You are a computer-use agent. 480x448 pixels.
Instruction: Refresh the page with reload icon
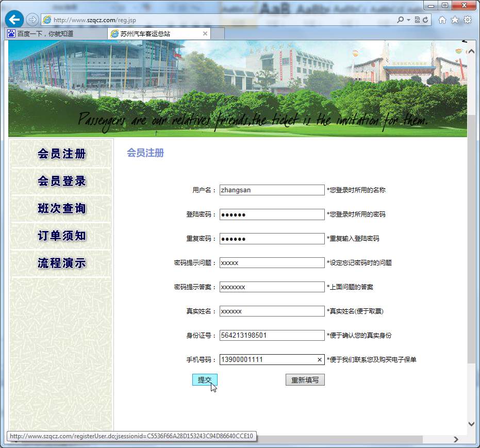pyautogui.click(x=425, y=20)
